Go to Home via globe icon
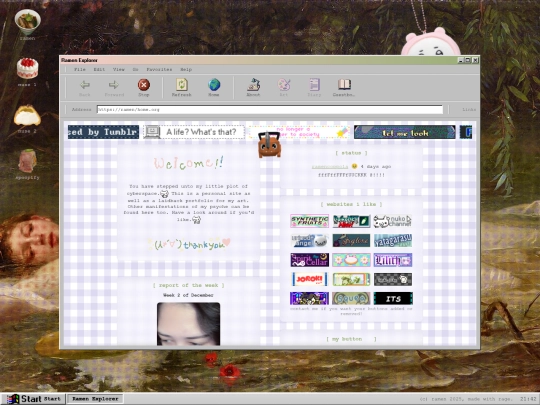The height and width of the screenshot is (405, 540). click(214, 84)
